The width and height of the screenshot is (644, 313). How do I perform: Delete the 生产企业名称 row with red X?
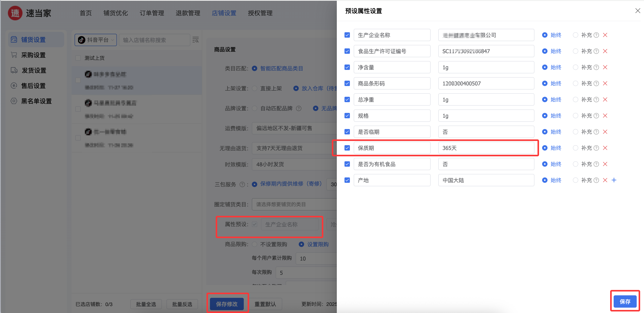pos(605,35)
